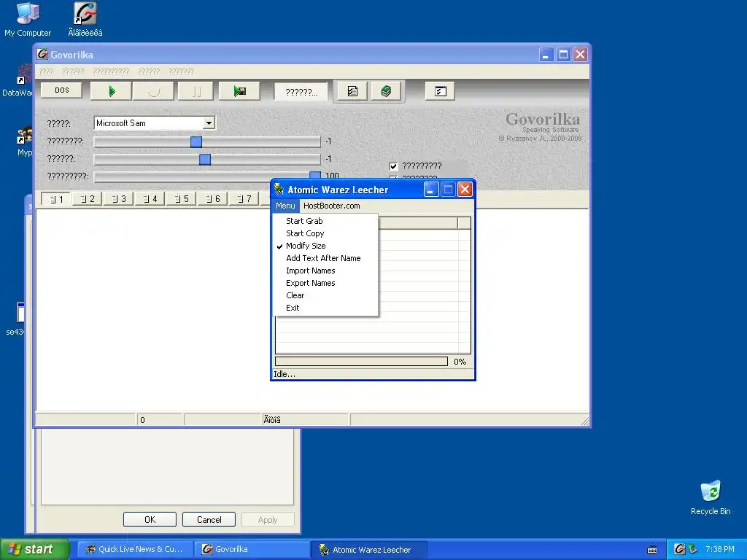Open the Microsoft Sam voice dropdown

click(209, 123)
